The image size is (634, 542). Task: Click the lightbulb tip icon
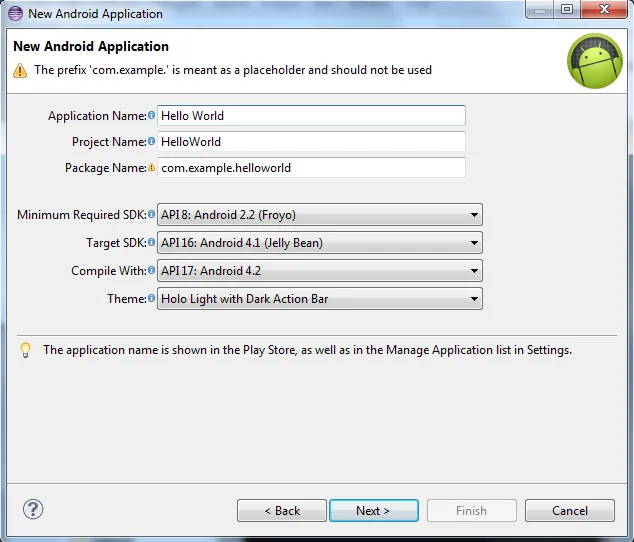pos(25,350)
